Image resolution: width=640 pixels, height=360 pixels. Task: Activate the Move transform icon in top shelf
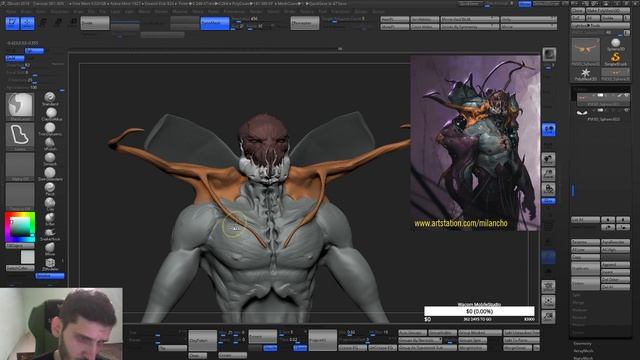(x=43, y=23)
